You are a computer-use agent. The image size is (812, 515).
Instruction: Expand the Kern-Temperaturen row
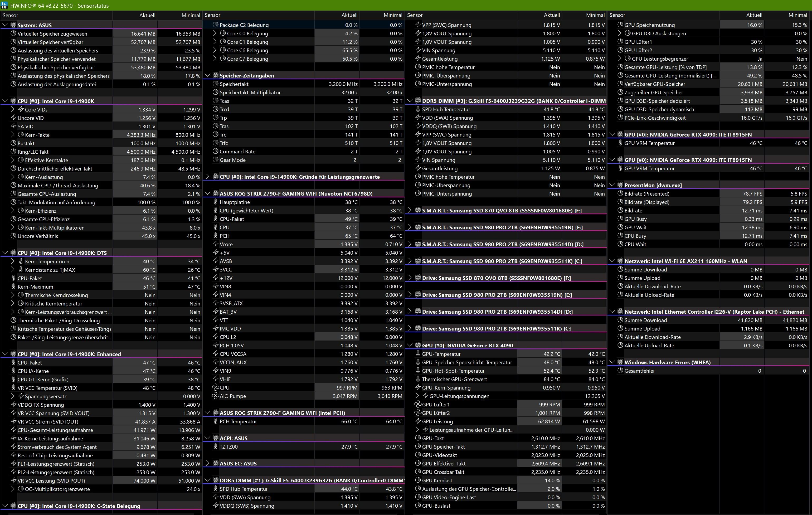coord(13,261)
